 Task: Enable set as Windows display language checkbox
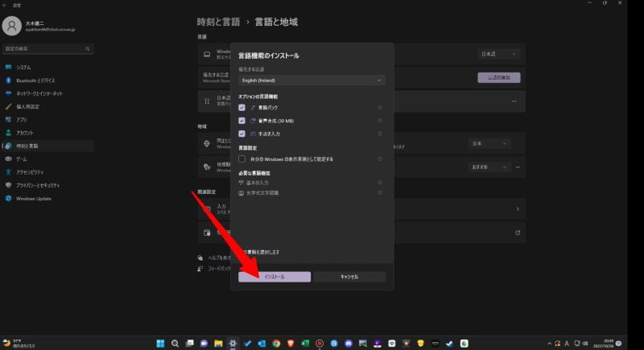(x=242, y=159)
